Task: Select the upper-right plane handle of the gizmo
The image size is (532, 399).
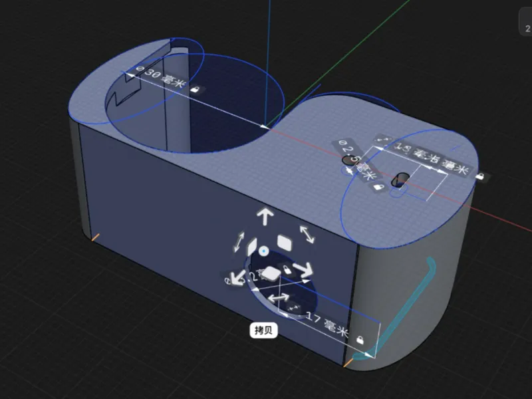Action: tap(285, 243)
